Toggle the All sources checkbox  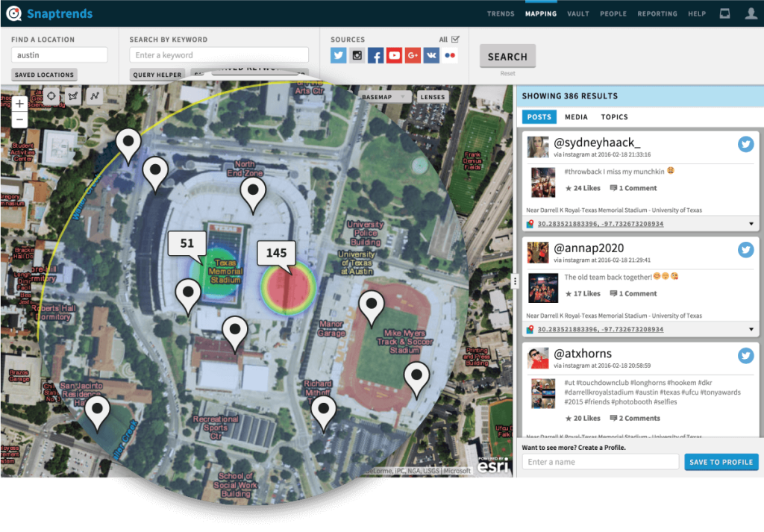click(x=454, y=39)
